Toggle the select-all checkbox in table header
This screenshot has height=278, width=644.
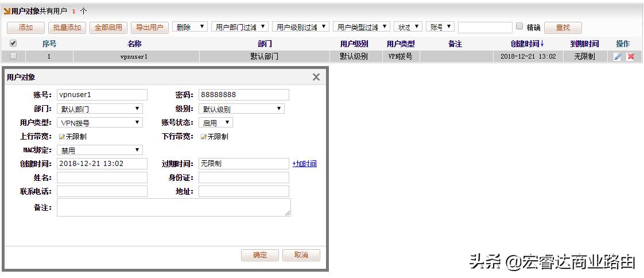(13, 43)
